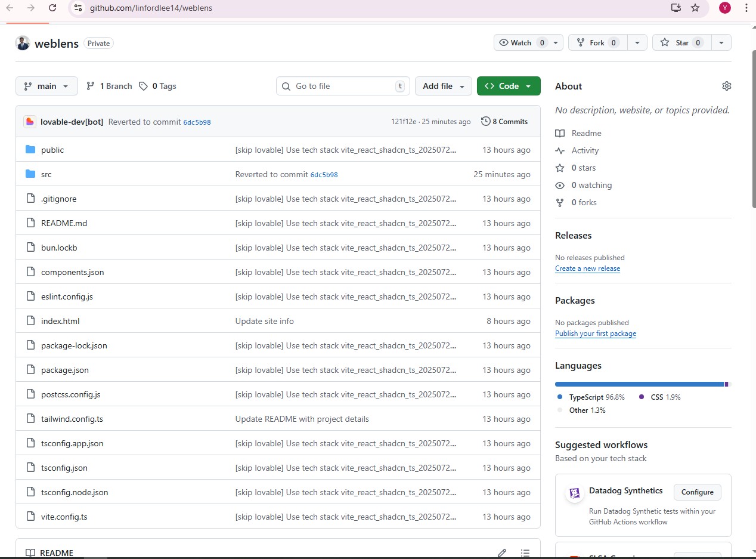The height and width of the screenshot is (559, 756).
Task: Open the Update site info commit message
Action: [x=265, y=321]
